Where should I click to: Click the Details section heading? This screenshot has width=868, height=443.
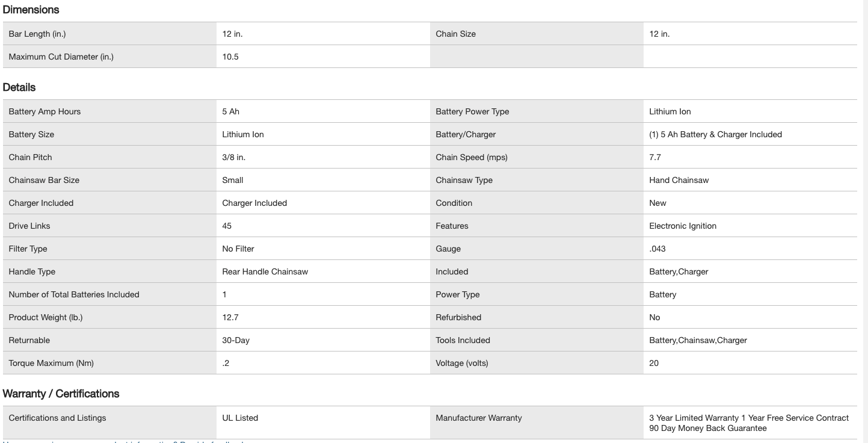click(19, 87)
